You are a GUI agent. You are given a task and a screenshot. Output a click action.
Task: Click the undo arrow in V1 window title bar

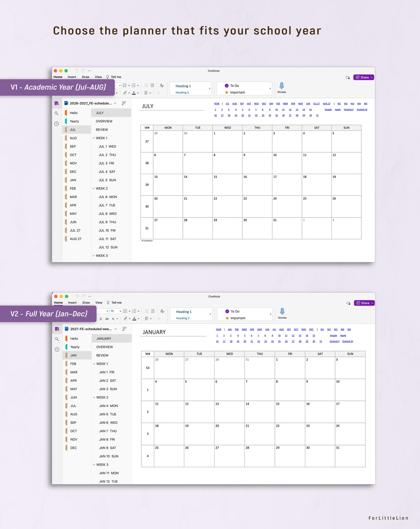click(77, 71)
